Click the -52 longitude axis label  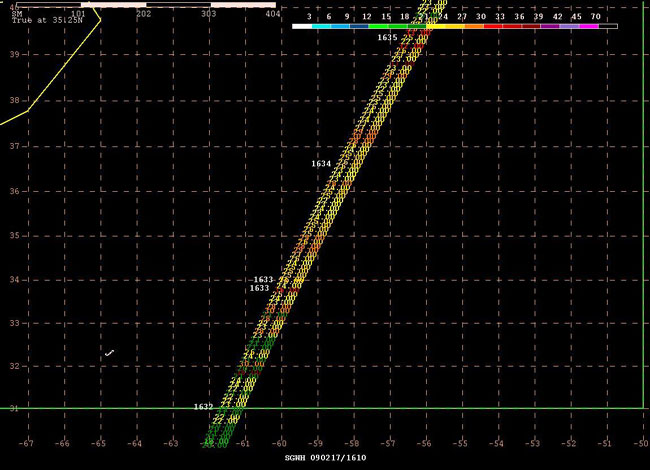pos(569,443)
